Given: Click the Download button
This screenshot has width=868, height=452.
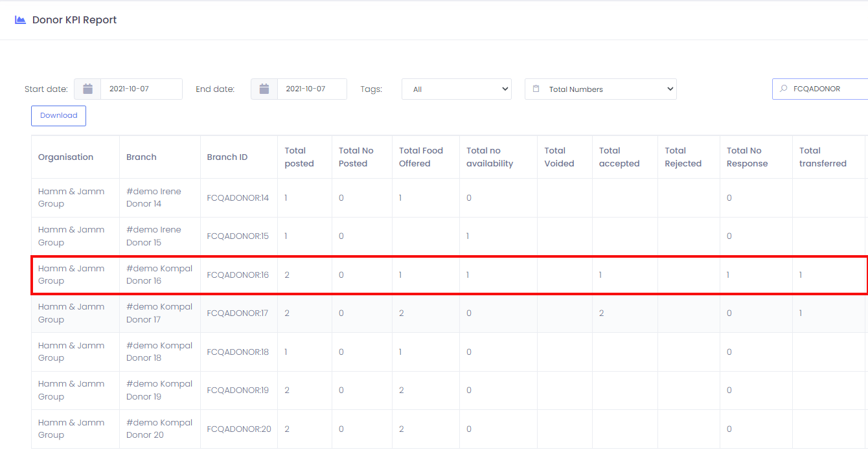Looking at the screenshot, I should pos(58,115).
